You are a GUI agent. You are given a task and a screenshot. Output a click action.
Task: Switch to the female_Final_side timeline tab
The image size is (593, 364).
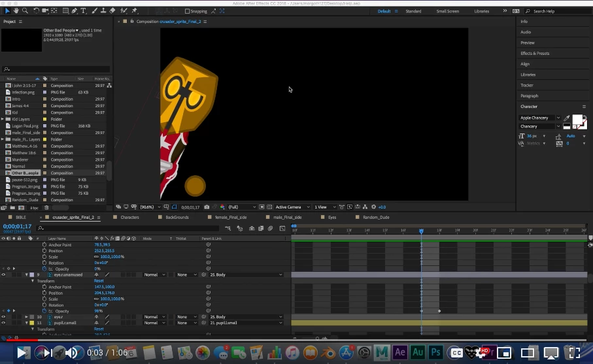(x=231, y=218)
